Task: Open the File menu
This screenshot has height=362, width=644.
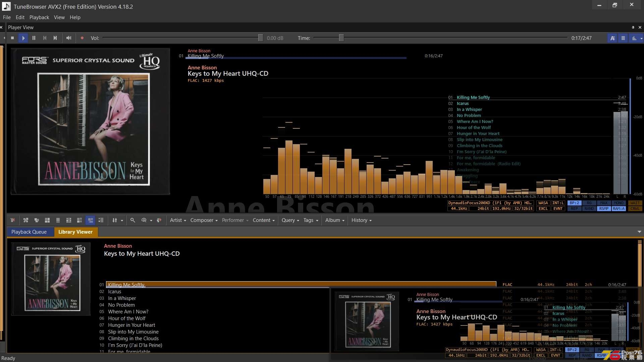Action: tap(7, 17)
